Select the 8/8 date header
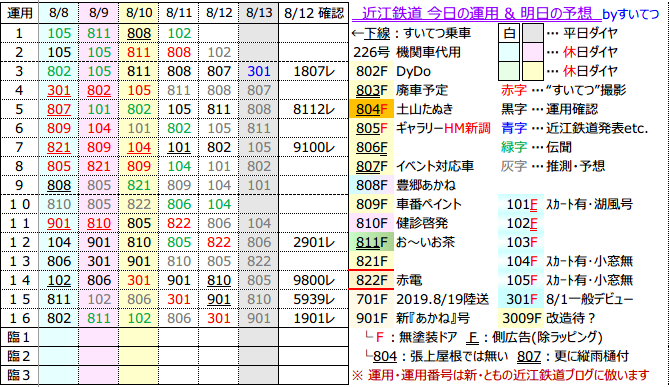The width and height of the screenshot is (669, 387). (58, 13)
